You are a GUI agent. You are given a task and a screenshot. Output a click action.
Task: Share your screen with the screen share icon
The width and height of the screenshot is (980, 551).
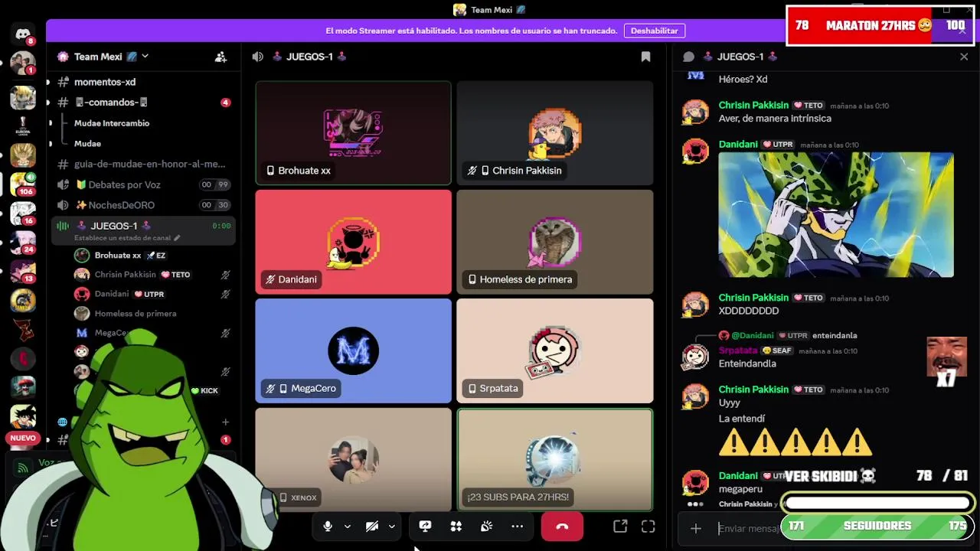[x=425, y=527]
